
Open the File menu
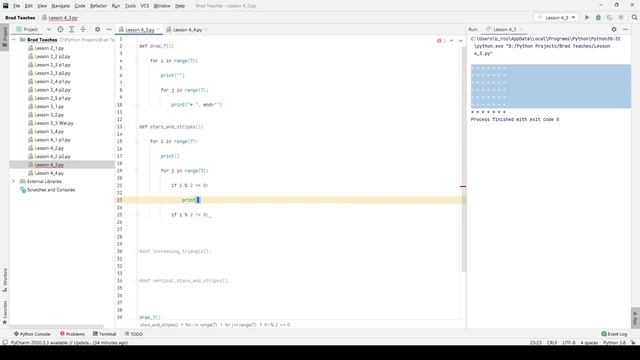tap(16, 6)
